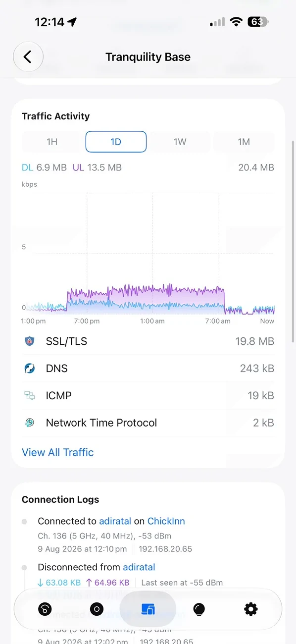Open adiratal link in Disconnected entry
The width and height of the screenshot is (296, 644).
pos(139,567)
